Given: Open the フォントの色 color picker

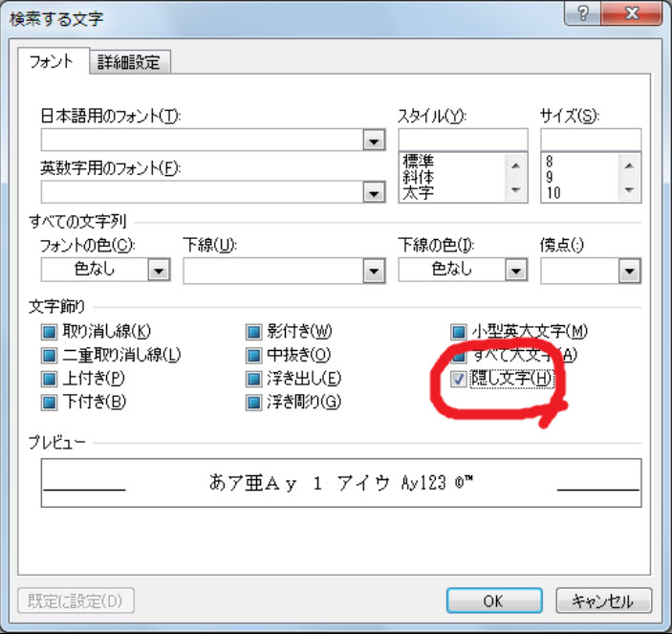Looking at the screenshot, I should (x=158, y=272).
